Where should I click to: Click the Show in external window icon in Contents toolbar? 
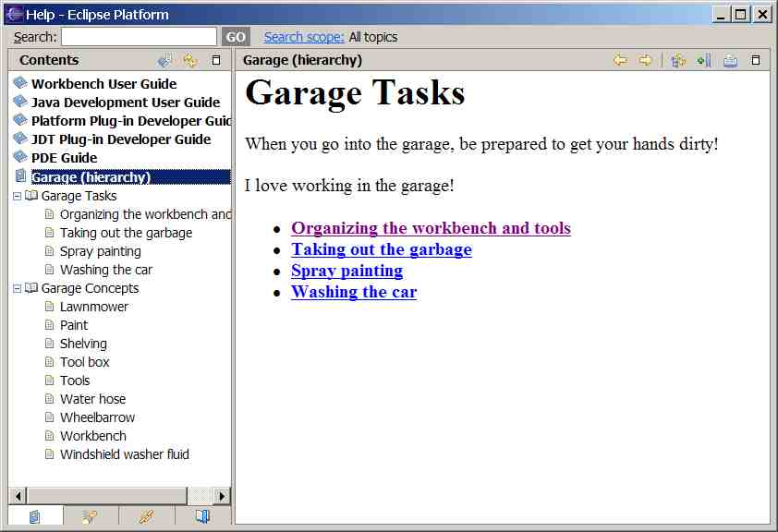[x=165, y=60]
